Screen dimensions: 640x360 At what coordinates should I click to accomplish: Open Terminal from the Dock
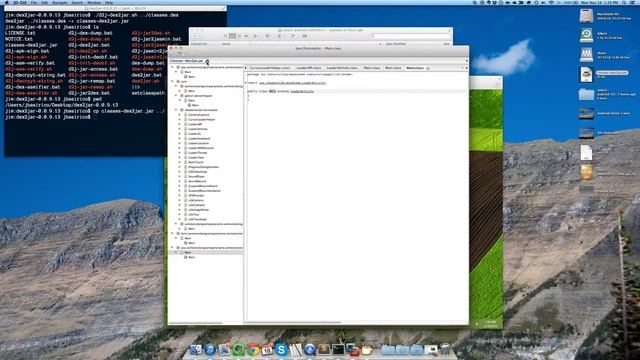pyautogui.click(x=338, y=349)
